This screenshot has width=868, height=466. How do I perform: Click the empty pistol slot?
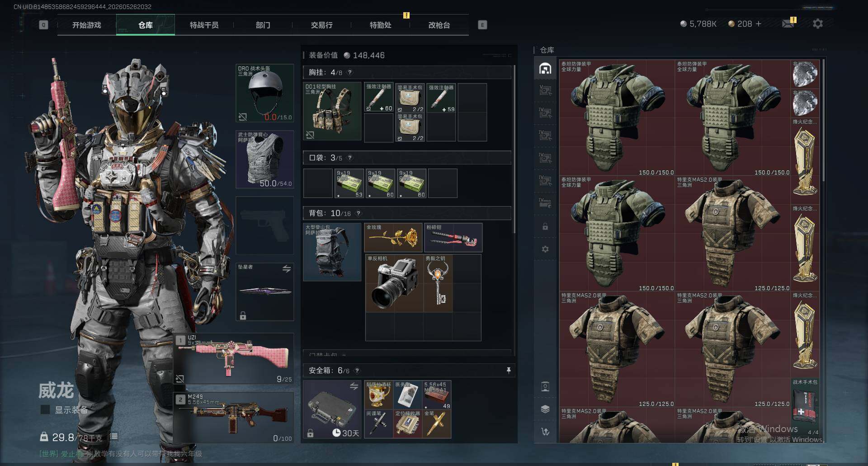point(265,225)
